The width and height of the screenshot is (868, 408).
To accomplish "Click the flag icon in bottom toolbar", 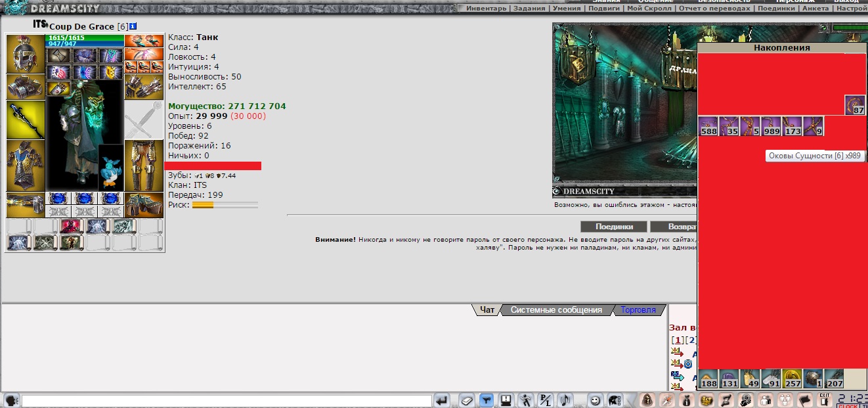I will [805, 399].
